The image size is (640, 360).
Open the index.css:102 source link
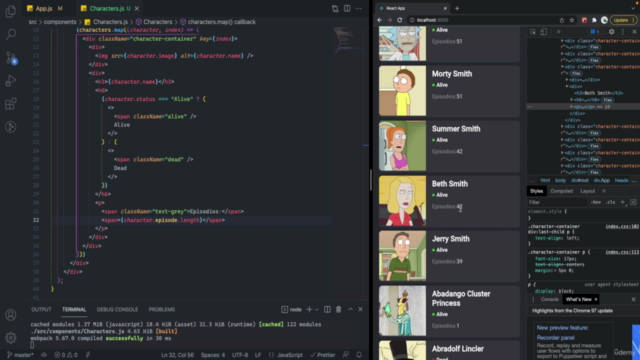point(622,226)
